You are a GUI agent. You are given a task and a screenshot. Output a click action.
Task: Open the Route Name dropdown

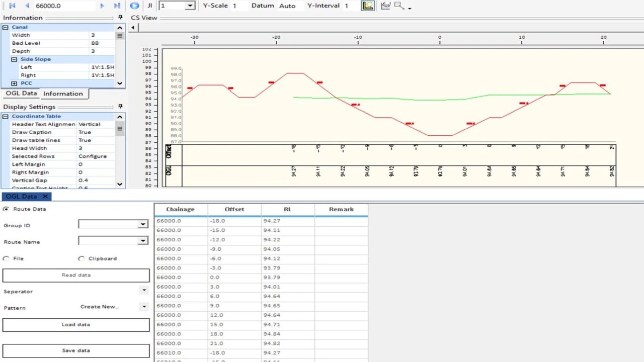[143, 241]
